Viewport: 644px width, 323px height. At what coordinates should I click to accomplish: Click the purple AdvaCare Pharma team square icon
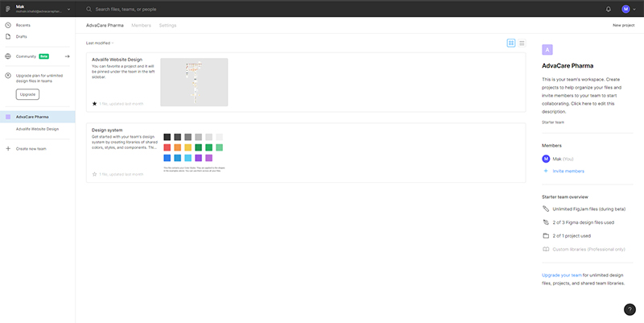pos(8,117)
